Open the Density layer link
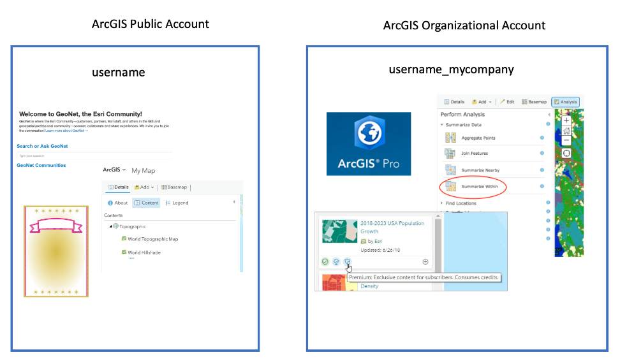 pos(369,286)
